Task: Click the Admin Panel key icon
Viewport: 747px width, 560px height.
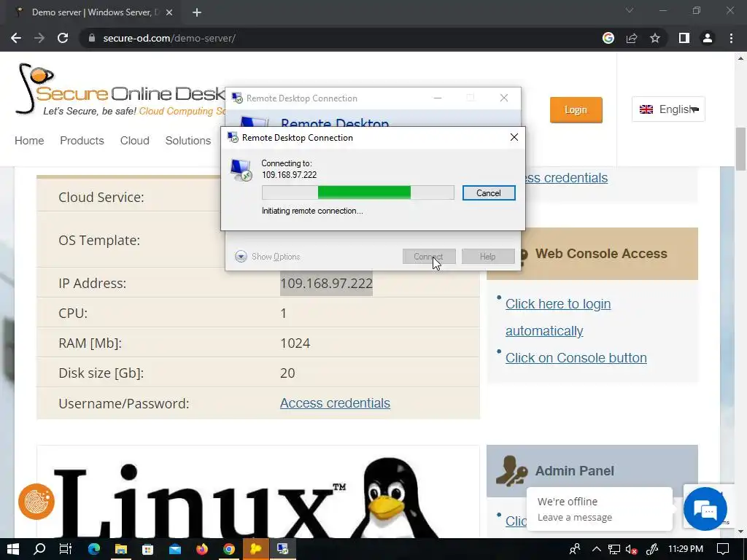Action: pyautogui.click(x=511, y=471)
